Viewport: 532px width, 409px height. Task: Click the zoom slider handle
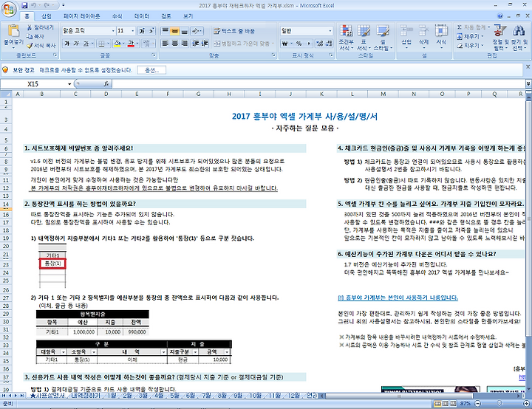(x=499, y=403)
